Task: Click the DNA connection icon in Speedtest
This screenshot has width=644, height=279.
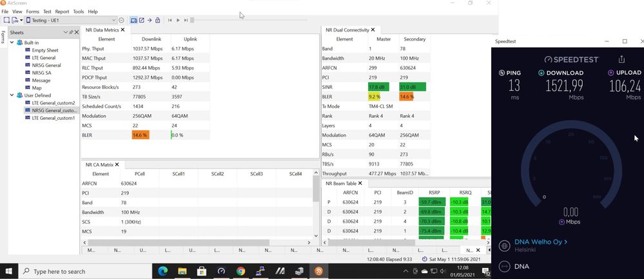Action: coord(504,267)
